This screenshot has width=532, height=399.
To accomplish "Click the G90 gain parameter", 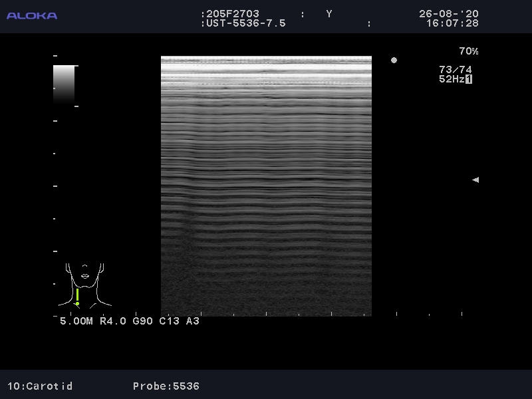I will pos(143,321).
